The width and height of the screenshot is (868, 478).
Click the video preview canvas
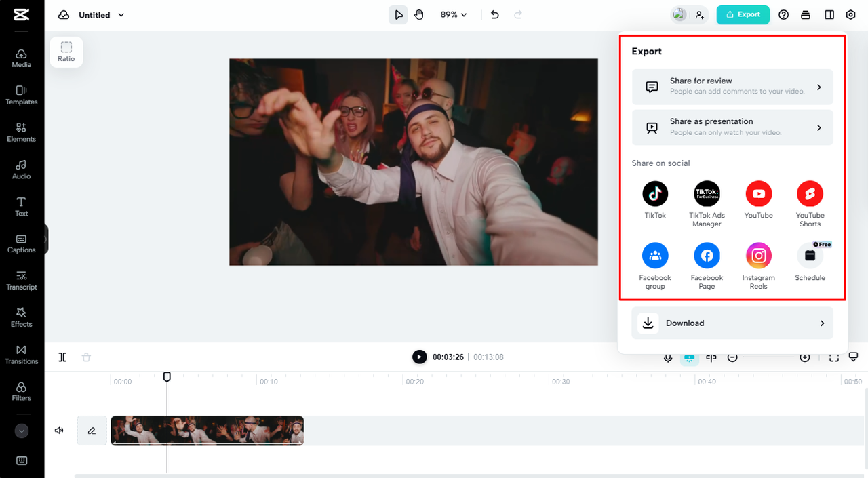pos(414,162)
